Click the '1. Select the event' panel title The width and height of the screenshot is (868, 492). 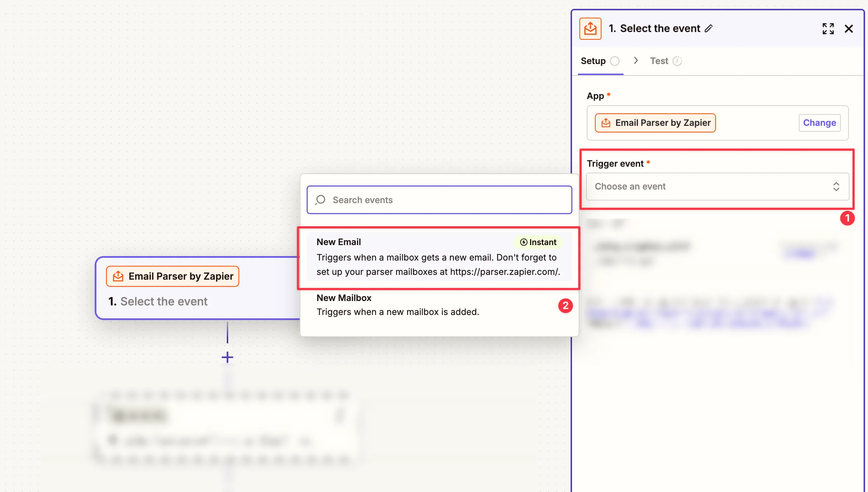(654, 29)
